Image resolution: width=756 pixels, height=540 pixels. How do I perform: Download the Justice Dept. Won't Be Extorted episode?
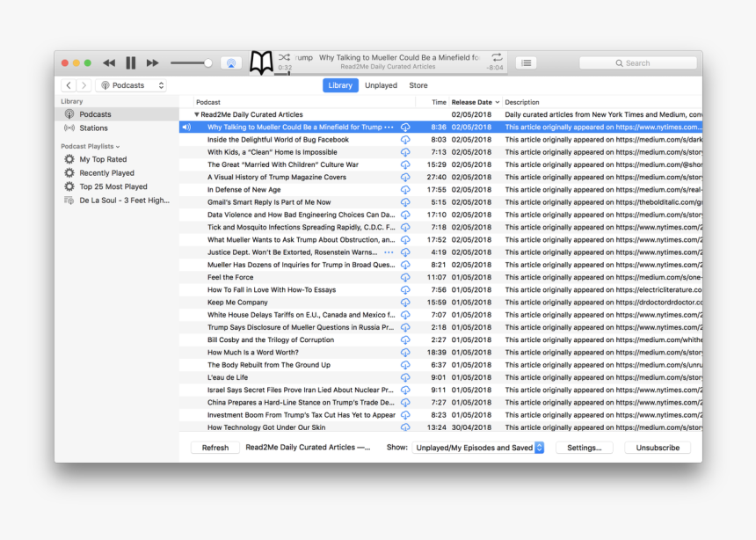[405, 253]
